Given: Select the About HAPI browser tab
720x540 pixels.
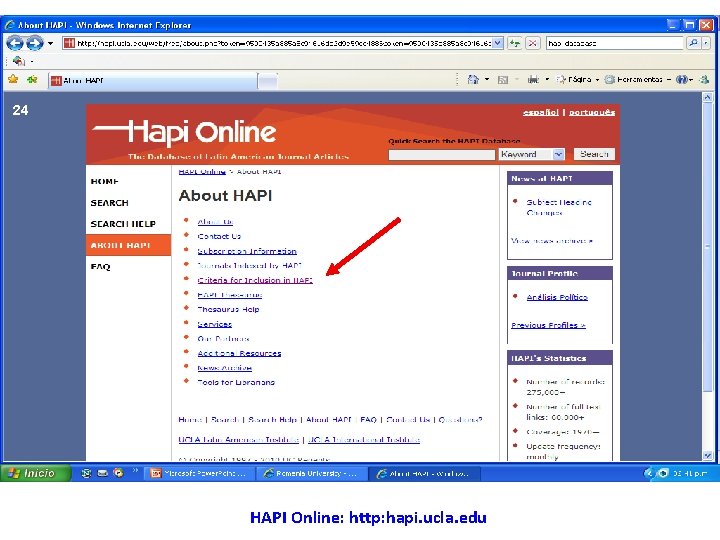Looking at the screenshot, I should pyautogui.click(x=153, y=81).
